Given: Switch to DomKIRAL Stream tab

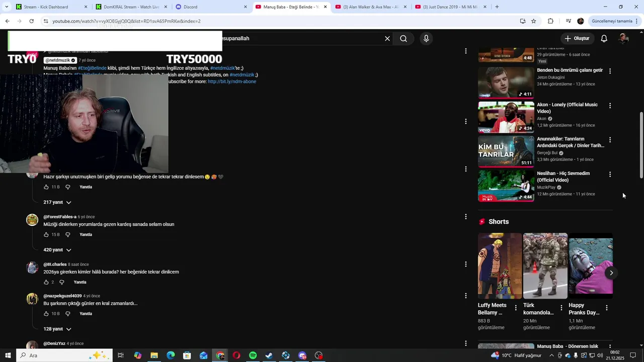Looking at the screenshot, I should point(131,7).
